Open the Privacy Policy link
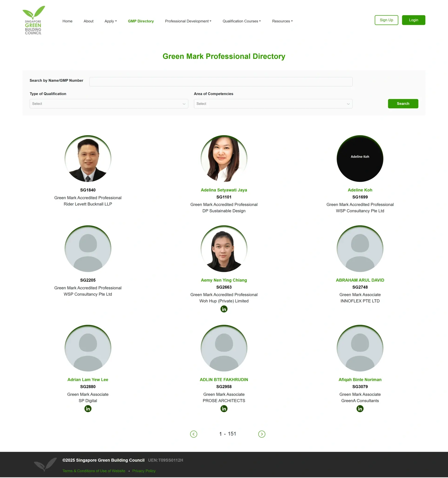 (144, 471)
